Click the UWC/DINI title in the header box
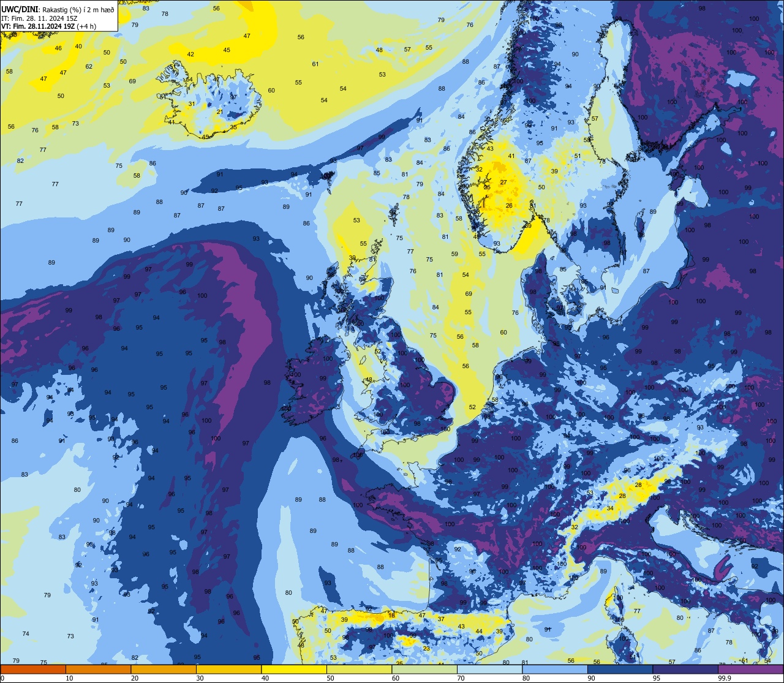This screenshot has width=784, height=683. (20, 9)
